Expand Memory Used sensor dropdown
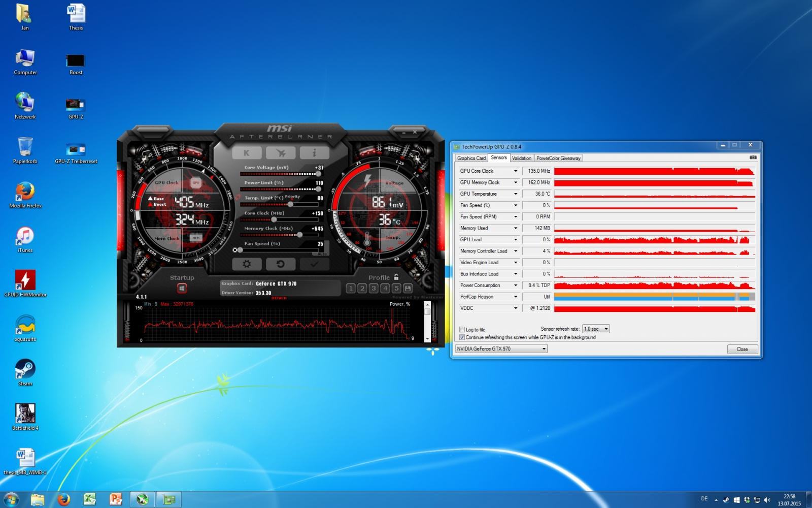Viewport: 812px width, 508px height. click(x=516, y=228)
